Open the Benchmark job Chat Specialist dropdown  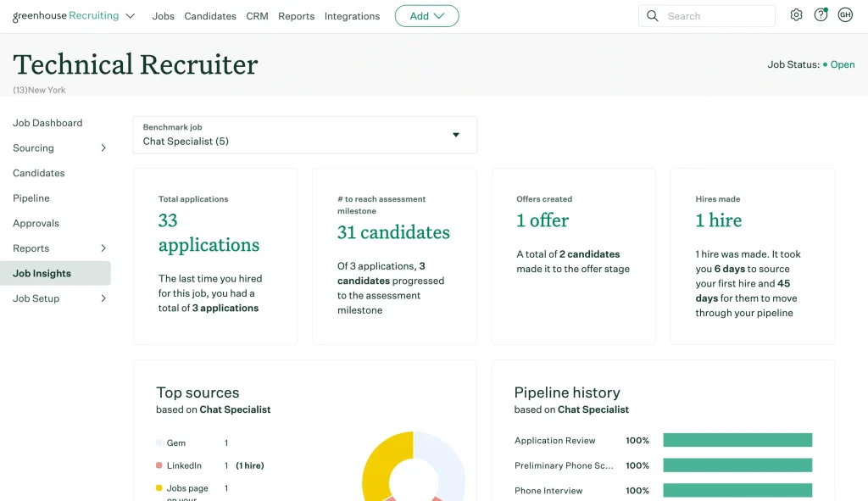point(456,135)
